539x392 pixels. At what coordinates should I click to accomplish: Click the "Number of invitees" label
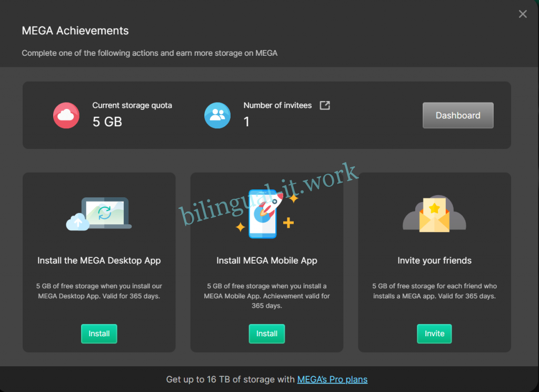pyautogui.click(x=277, y=105)
